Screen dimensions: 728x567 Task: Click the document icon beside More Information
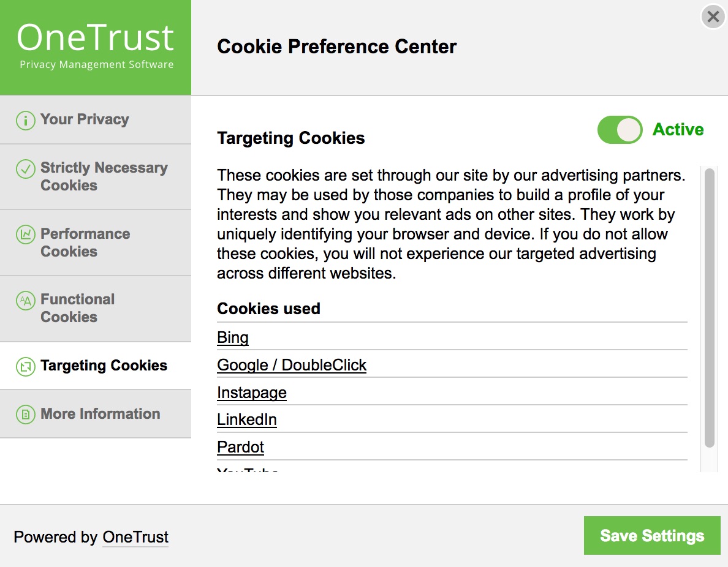tap(25, 415)
